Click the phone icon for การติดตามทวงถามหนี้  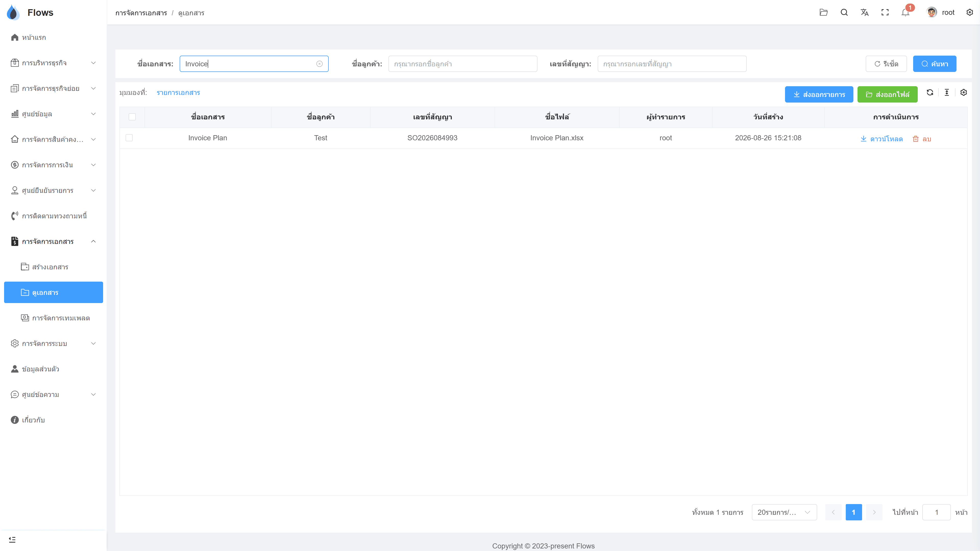point(15,216)
